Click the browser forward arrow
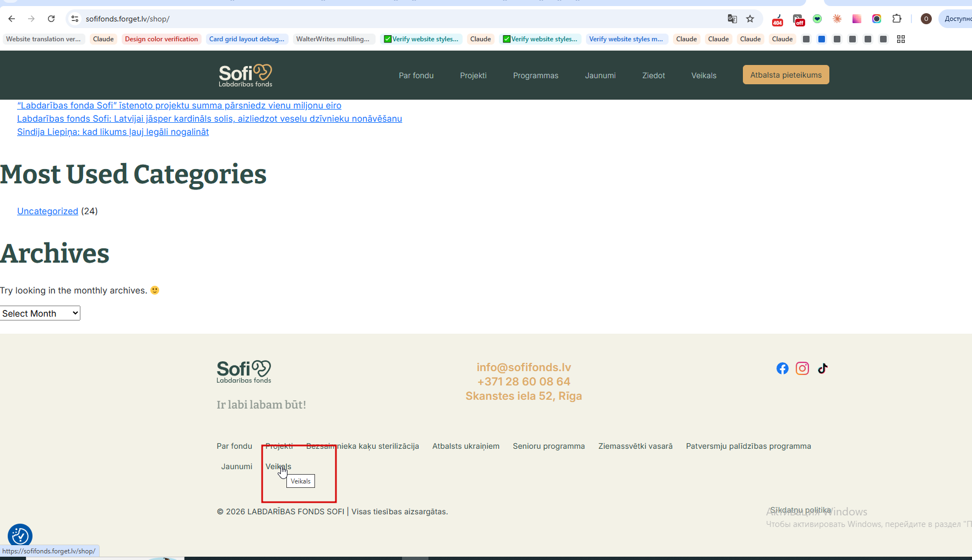 coord(31,19)
